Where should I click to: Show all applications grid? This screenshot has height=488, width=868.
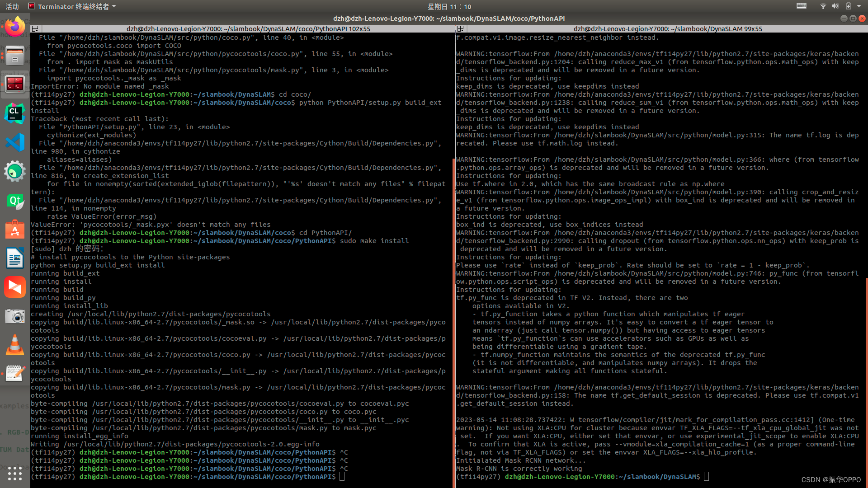coord(15,473)
